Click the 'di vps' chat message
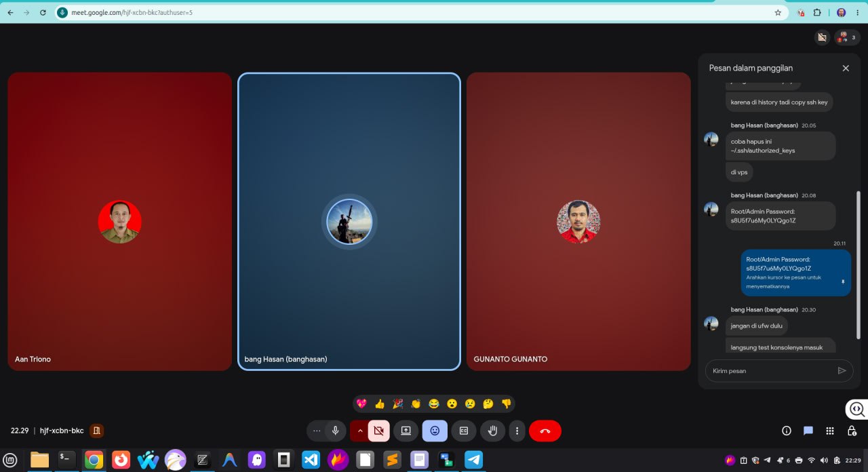 click(739, 172)
